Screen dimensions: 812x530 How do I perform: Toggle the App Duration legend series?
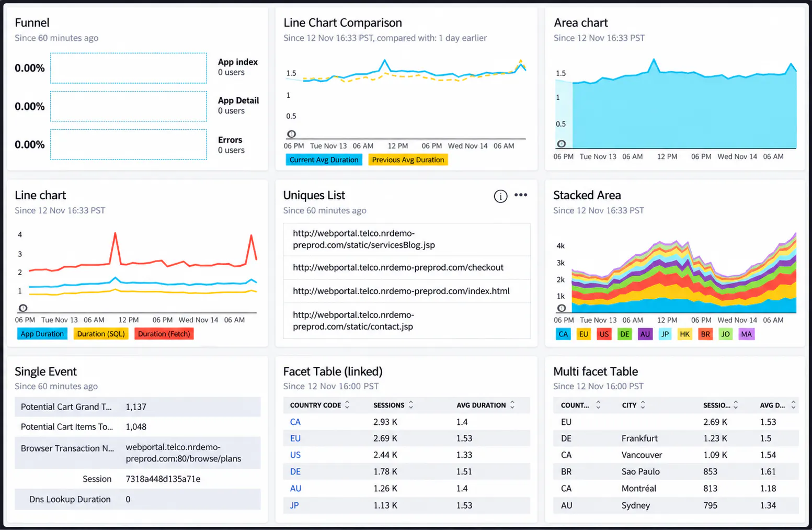(x=42, y=334)
